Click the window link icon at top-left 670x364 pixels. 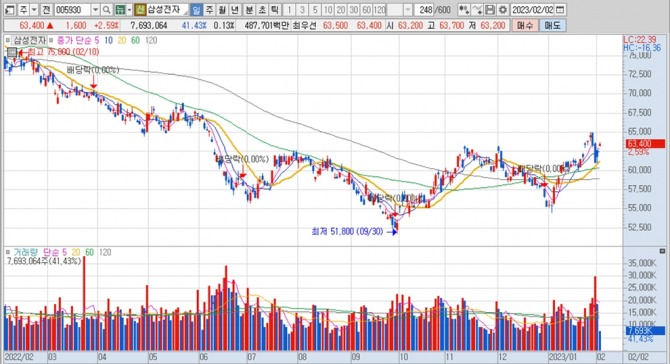[10, 9]
